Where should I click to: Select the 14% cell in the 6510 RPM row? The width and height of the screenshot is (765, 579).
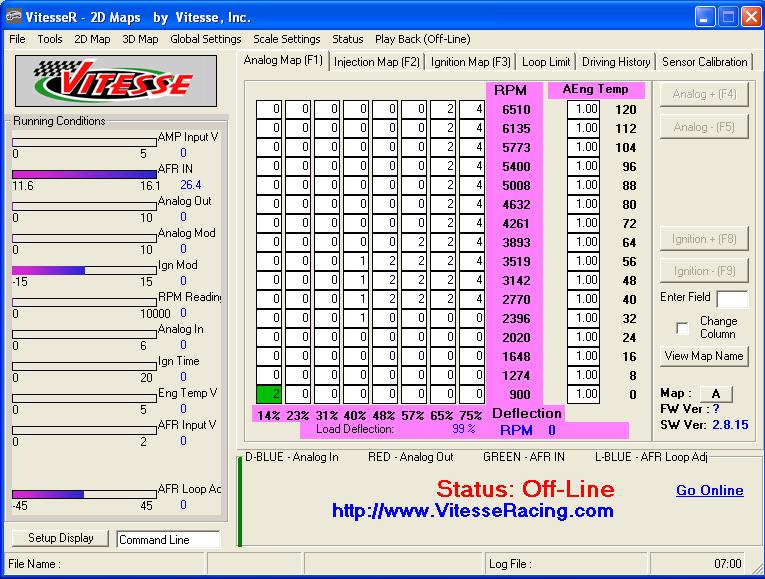click(x=269, y=109)
